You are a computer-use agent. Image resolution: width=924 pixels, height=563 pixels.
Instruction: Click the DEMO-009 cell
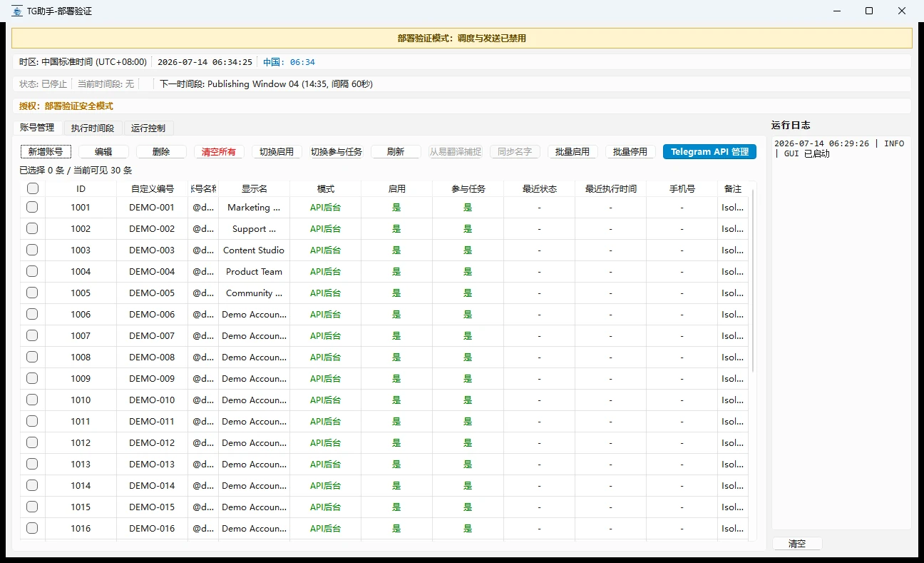152,379
